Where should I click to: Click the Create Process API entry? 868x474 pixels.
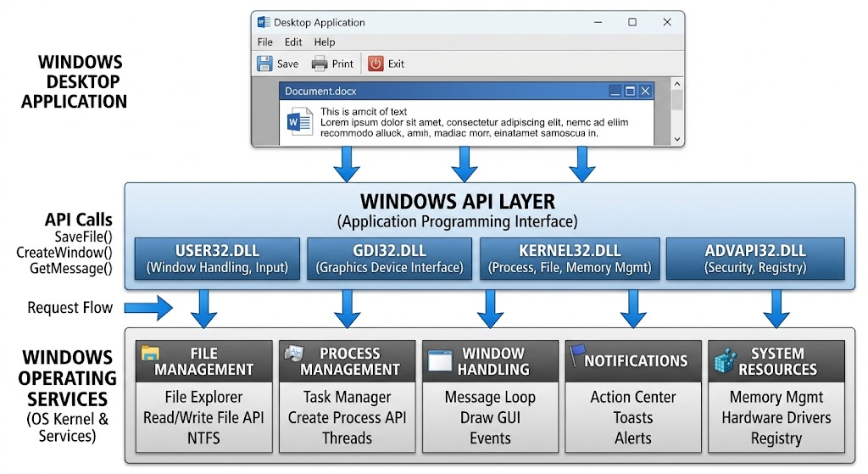[x=347, y=417]
